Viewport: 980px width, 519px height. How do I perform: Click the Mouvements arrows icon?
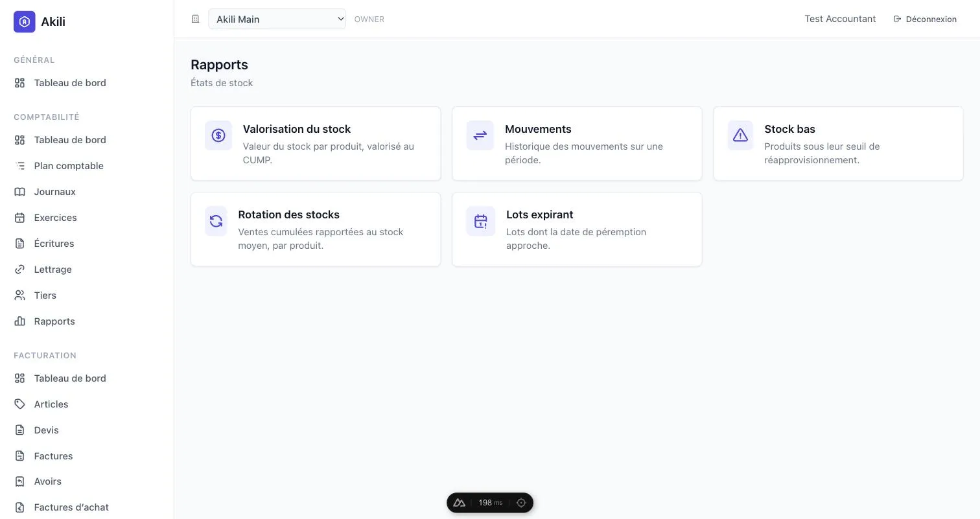tap(480, 135)
